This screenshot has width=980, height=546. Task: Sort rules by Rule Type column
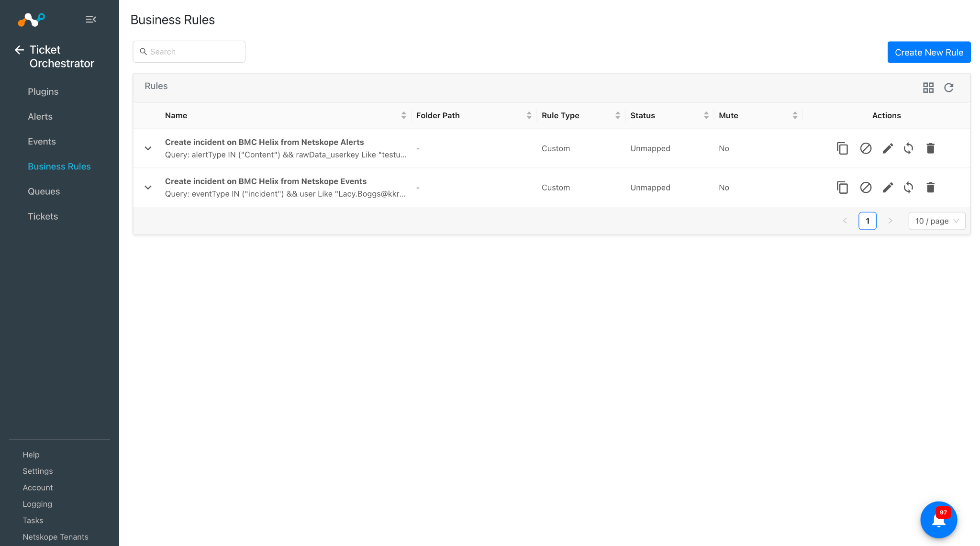coord(618,115)
